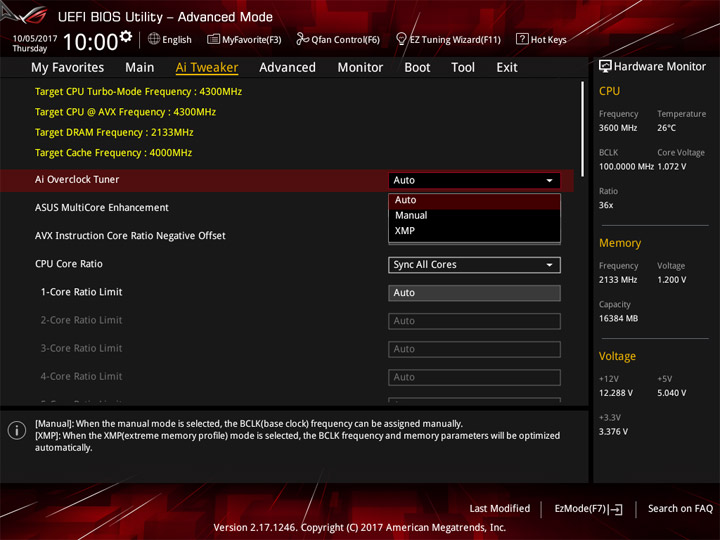
Task: Select AVX Instruction Core Ratio Negative Offset
Action: tap(130, 236)
